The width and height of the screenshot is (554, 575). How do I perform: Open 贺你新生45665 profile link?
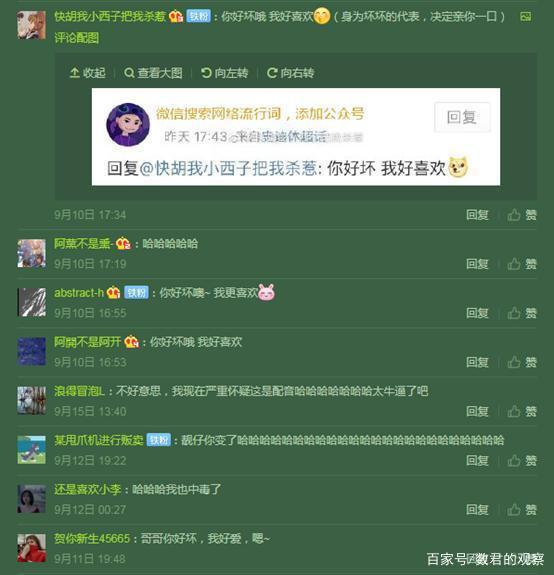92,539
